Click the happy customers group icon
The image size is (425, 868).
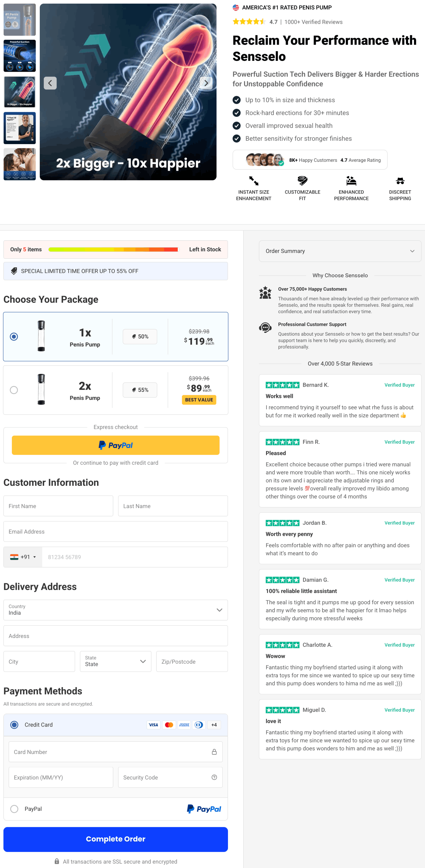[265, 292]
